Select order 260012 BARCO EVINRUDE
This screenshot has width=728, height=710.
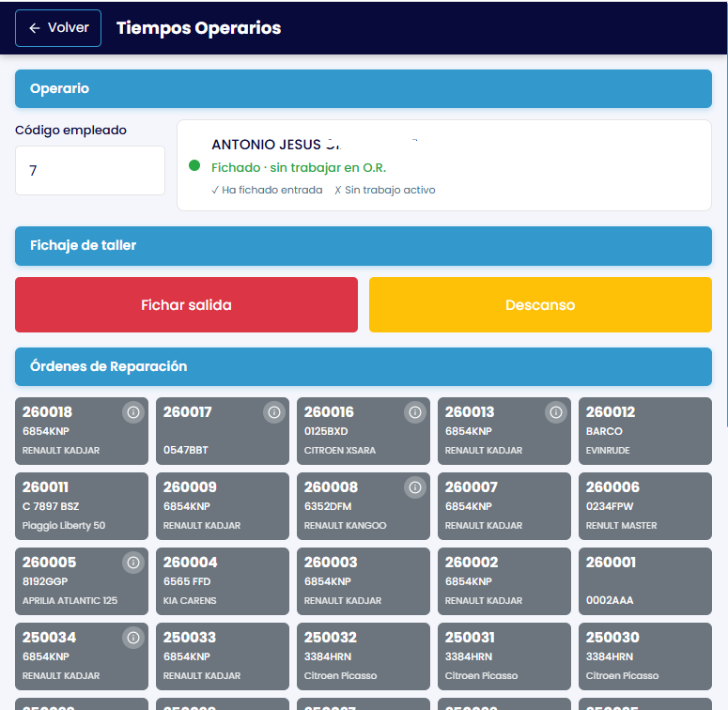tap(645, 431)
